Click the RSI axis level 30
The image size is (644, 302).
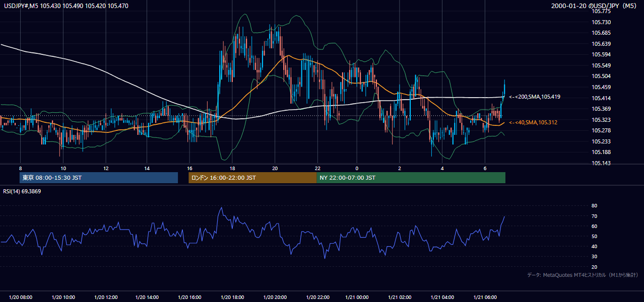point(594,257)
